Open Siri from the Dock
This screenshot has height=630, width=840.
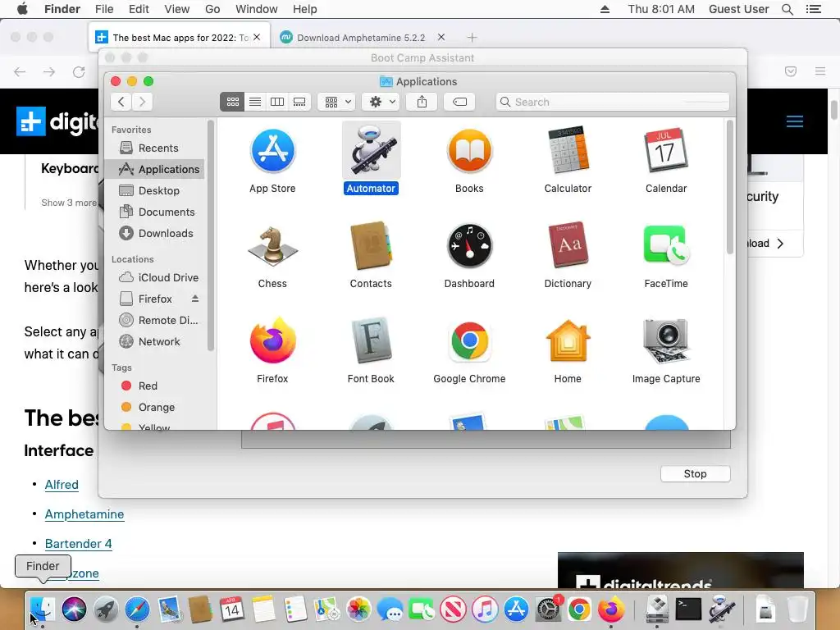(74, 609)
